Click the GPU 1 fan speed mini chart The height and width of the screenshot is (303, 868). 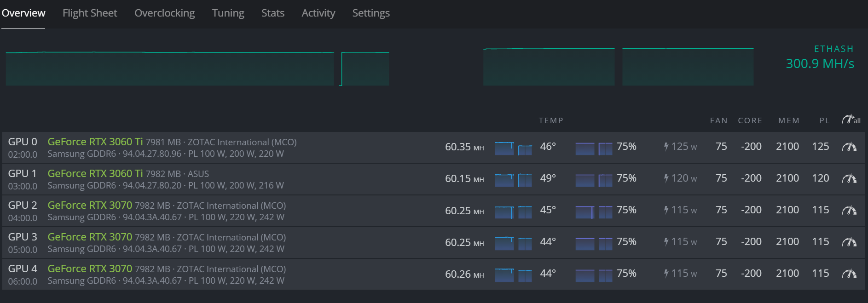coord(594,180)
